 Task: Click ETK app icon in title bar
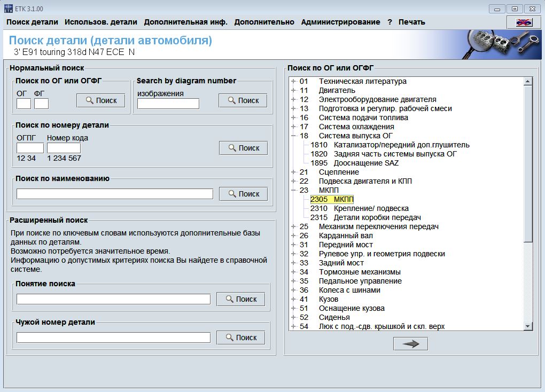click(x=9, y=9)
